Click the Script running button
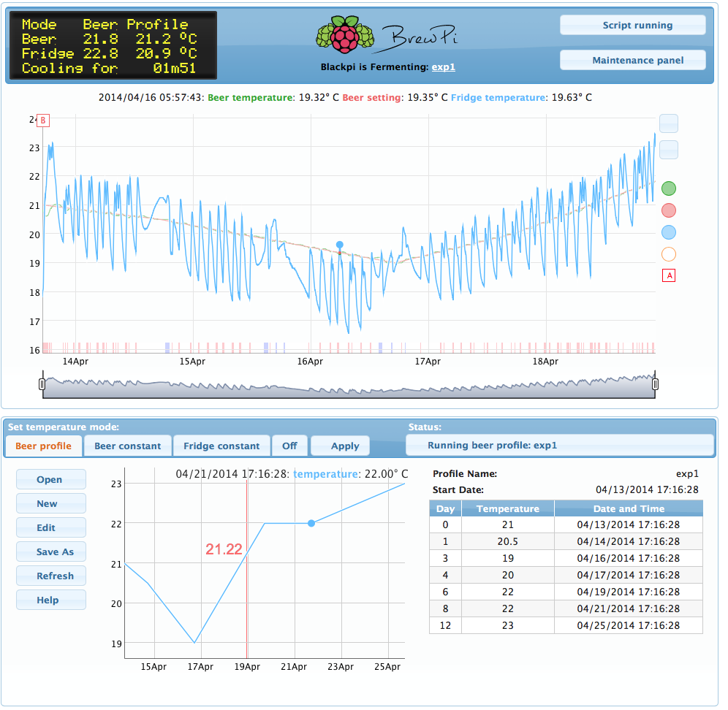The height and width of the screenshot is (710, 728). pos(632,25)
